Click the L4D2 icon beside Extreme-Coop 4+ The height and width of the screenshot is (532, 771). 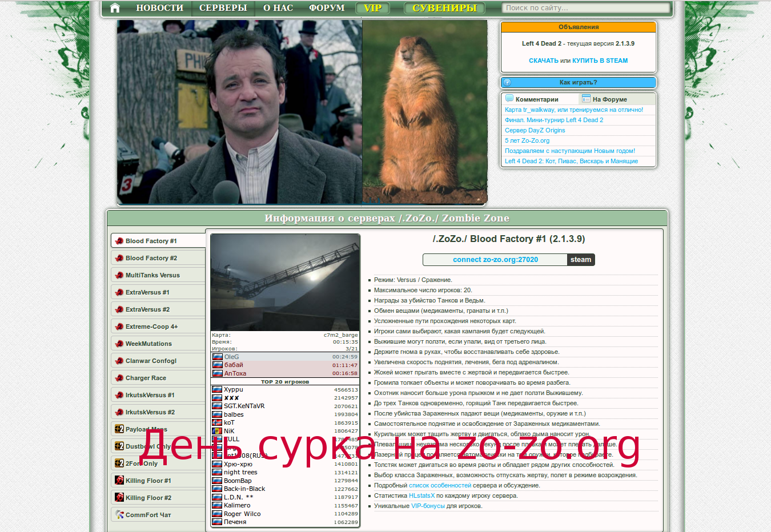click(119, 327)
